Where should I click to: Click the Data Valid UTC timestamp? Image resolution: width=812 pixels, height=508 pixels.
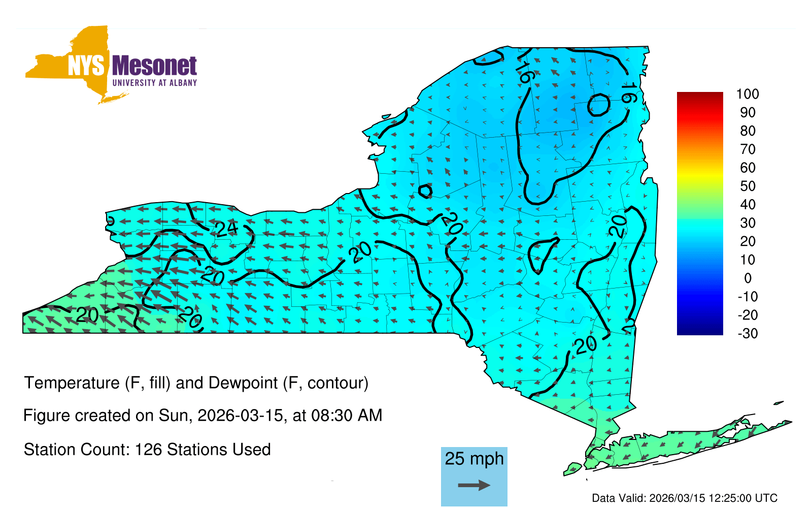pos(685,498)
